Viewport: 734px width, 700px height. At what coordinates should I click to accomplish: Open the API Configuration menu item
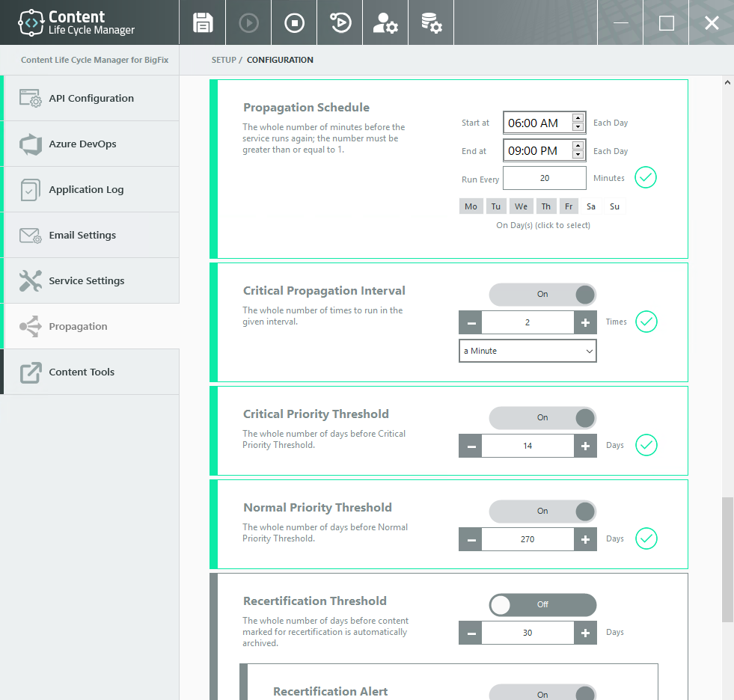click(91, 98)
